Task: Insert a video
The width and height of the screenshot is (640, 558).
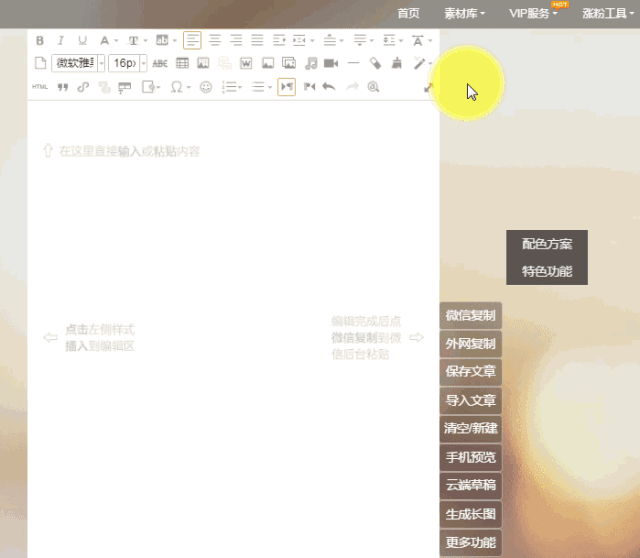Action: pos(331,63)
